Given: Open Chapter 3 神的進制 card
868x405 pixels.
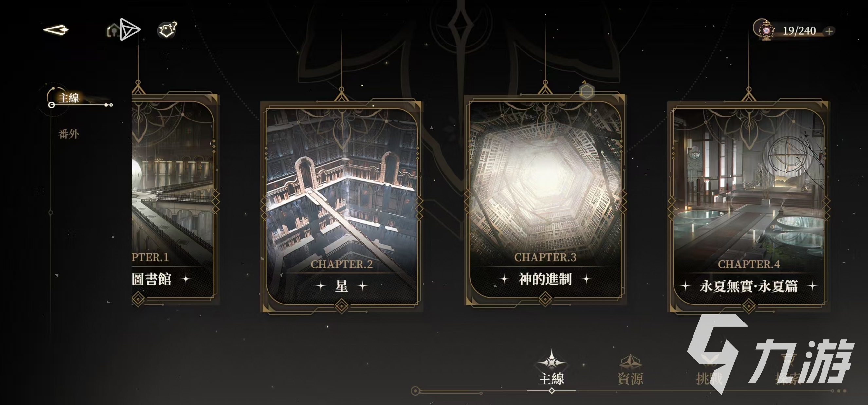Looking at the screenshot, I should [545, 200].
